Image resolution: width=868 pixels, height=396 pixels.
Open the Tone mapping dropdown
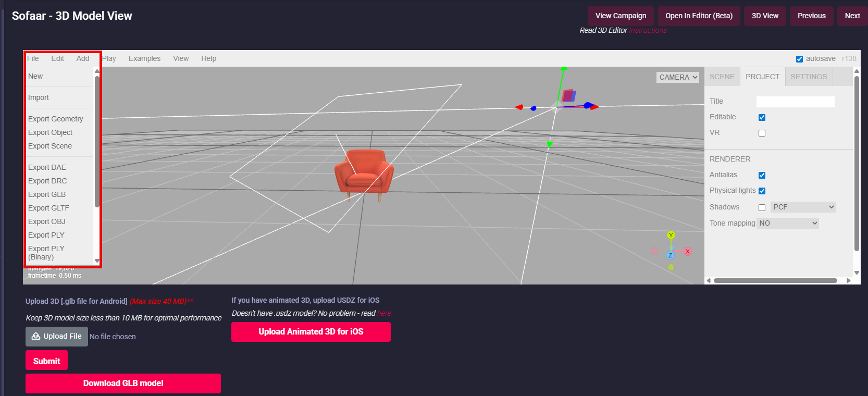pyautogui.click(x=788, y=223)
